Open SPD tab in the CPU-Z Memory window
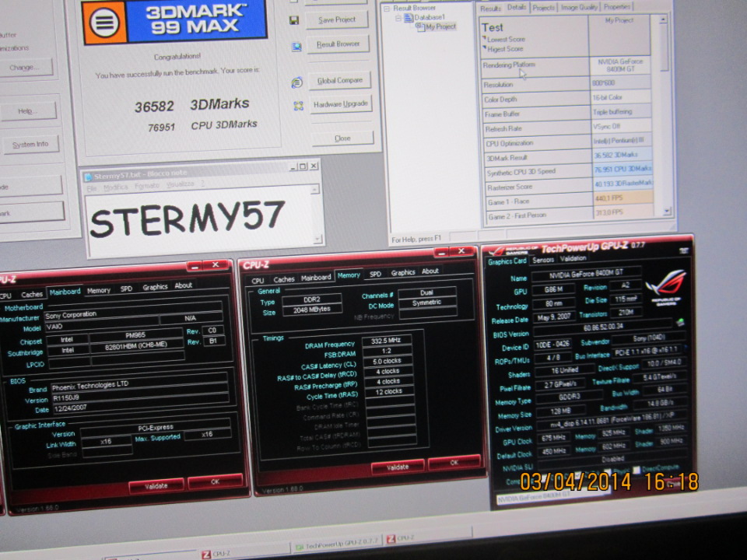The height and width of the screenshot is (560, 747). [x=375, y=274]
